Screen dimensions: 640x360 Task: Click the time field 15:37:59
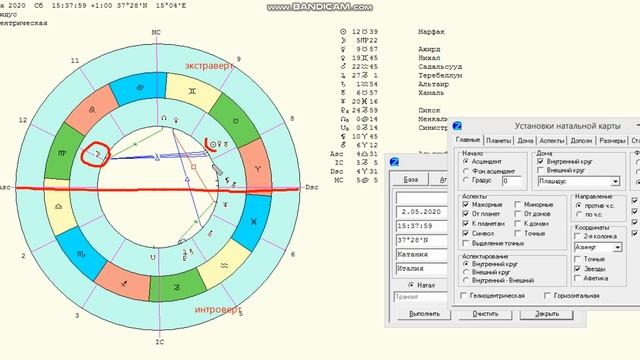click(423, 226)
